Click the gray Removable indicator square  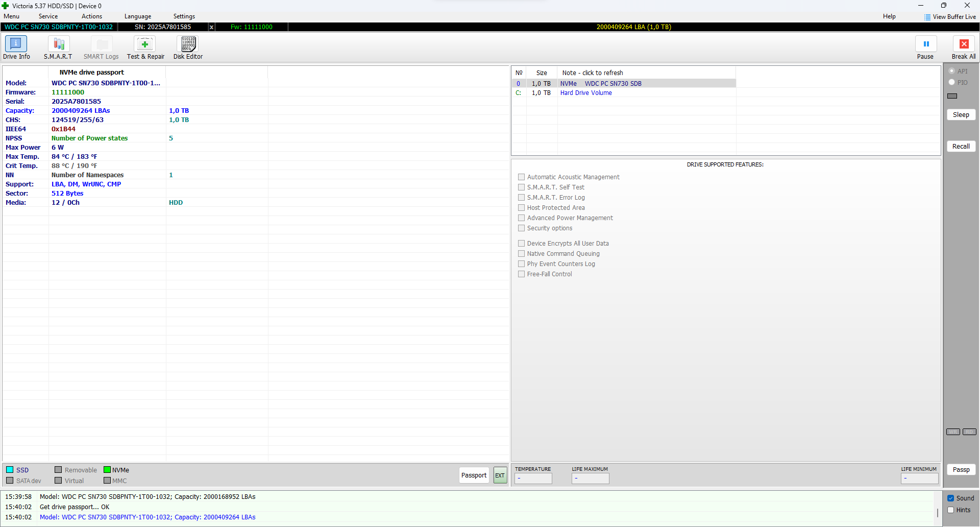[x=58, y=470]
